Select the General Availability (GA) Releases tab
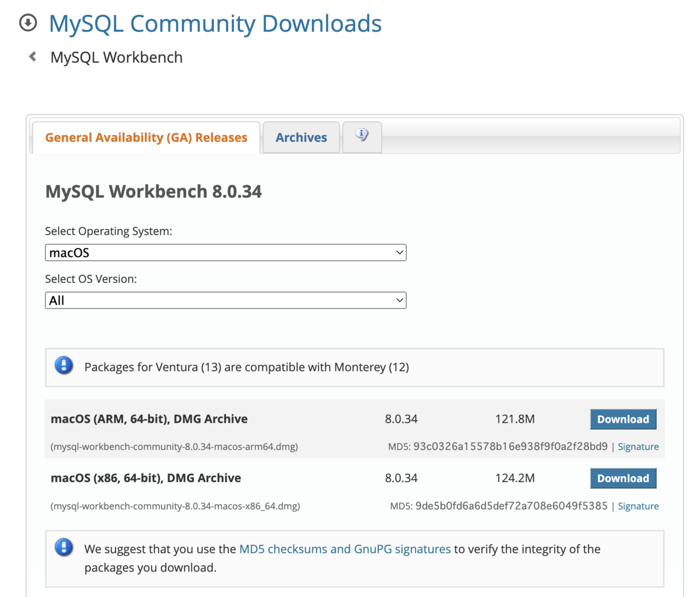 146,137
